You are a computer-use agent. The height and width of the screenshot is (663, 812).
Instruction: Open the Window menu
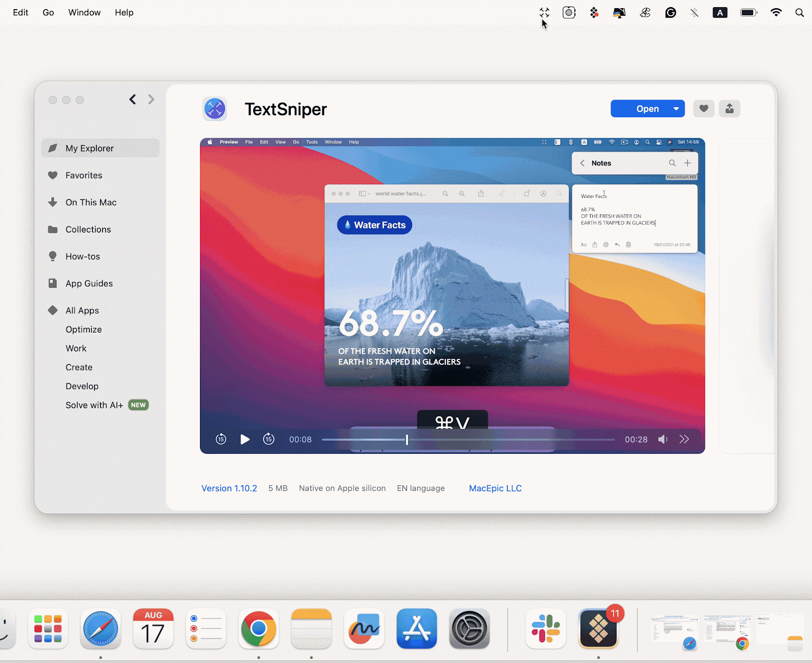click(84, 13)
